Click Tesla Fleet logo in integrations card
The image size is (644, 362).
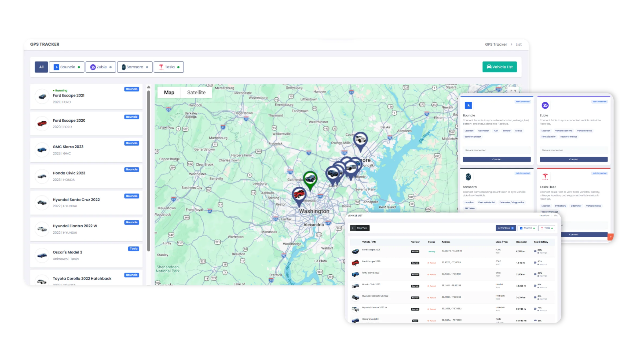coord(545,177)
